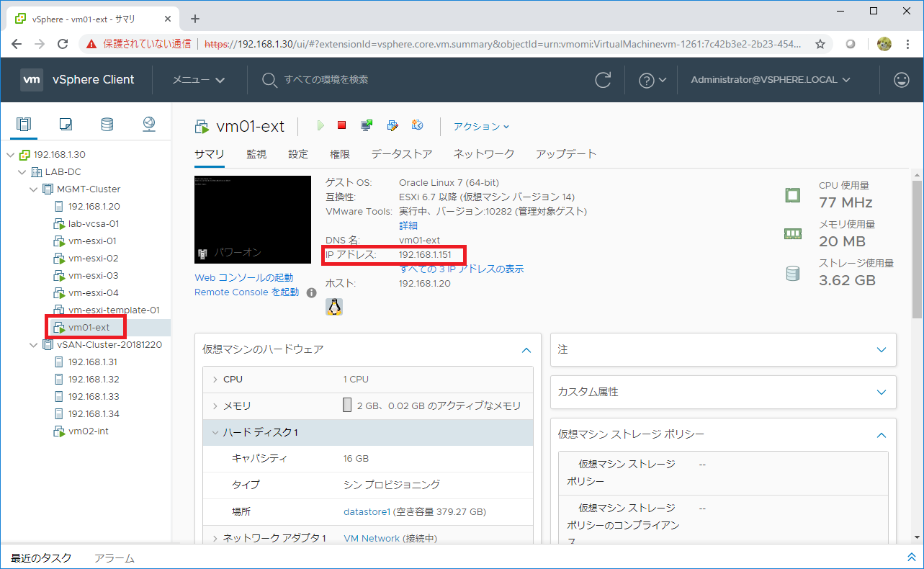
Task: Expand the 注 notes panel
Action: 882,349
